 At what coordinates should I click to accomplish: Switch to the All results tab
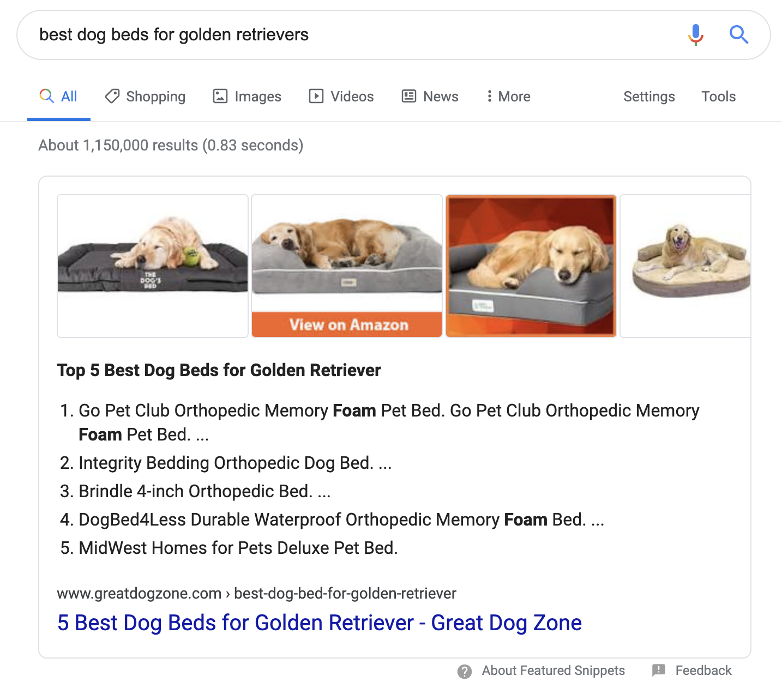click(59, 96)
